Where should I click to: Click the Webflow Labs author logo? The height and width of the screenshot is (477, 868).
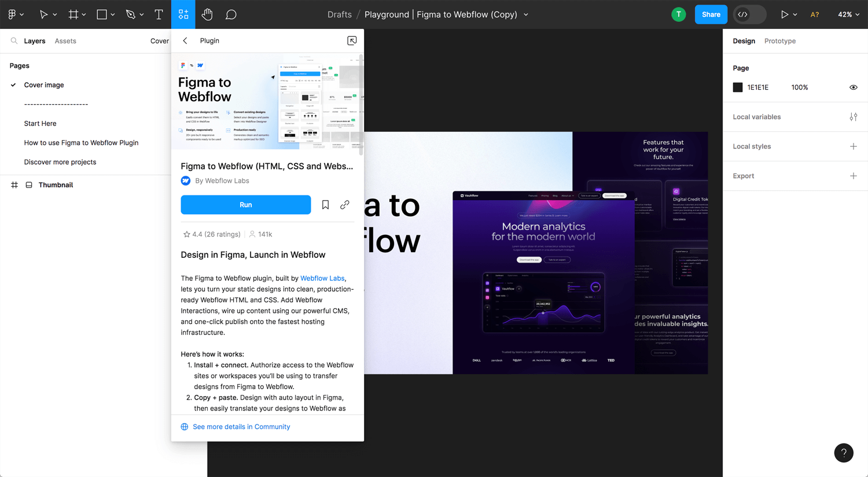coord(186,181)
